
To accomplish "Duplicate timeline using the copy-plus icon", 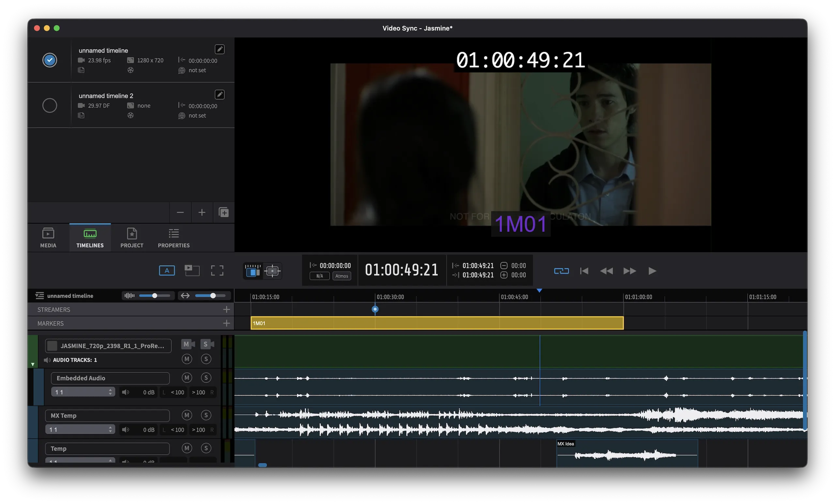I will [224, 212].
